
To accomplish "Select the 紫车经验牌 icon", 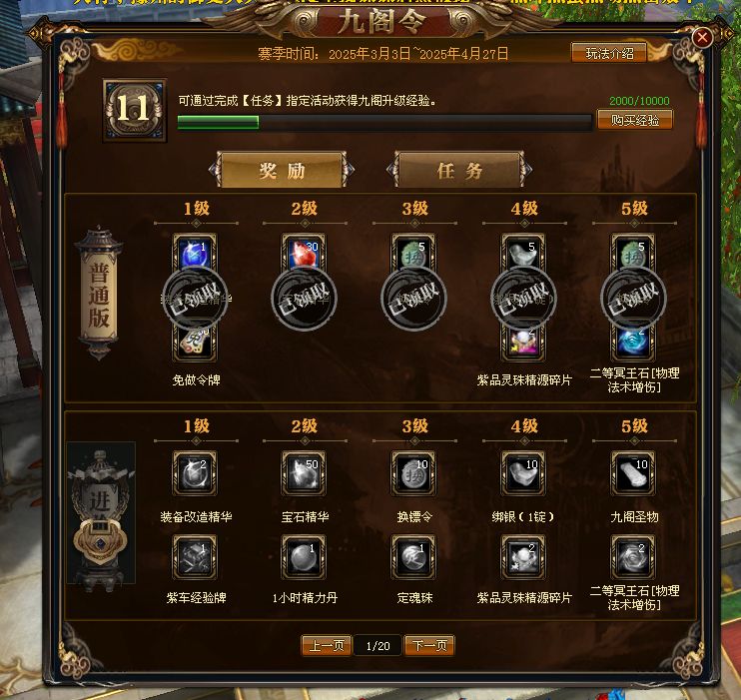I will click(x=195, y=557).
